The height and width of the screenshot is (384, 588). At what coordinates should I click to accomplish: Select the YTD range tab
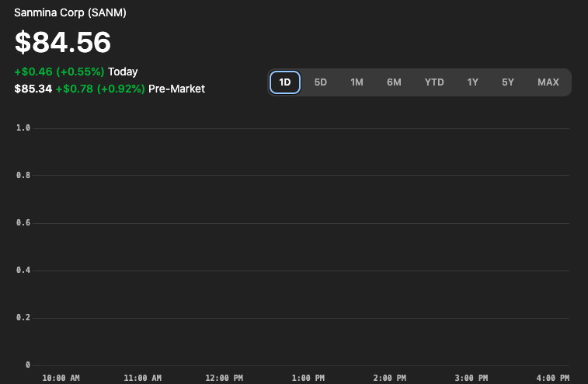pos(434,82)
